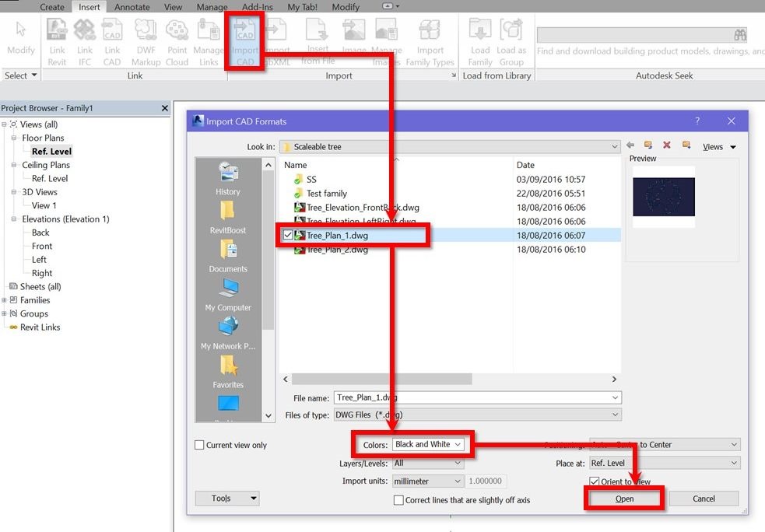
Task: Open the Look in folder dropdown
Action: click(614, 146)
